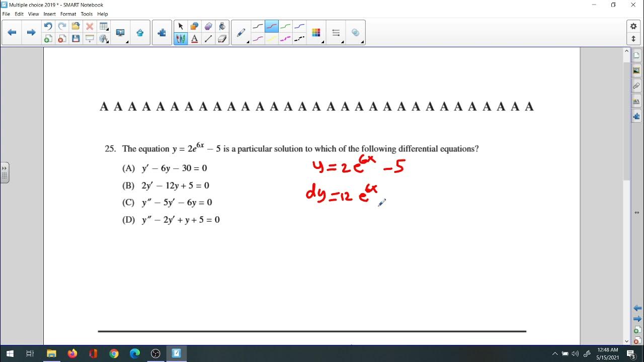Open the View menu

tap(33, 14)
